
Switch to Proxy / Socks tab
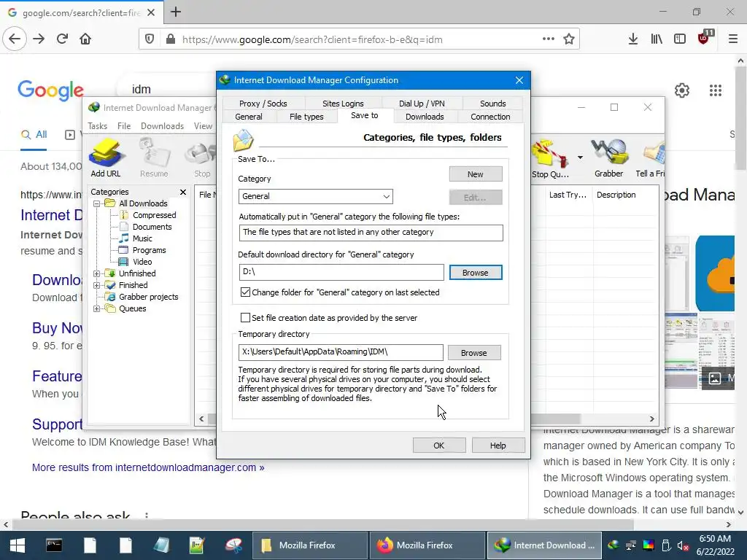click(x=263, y=104)
